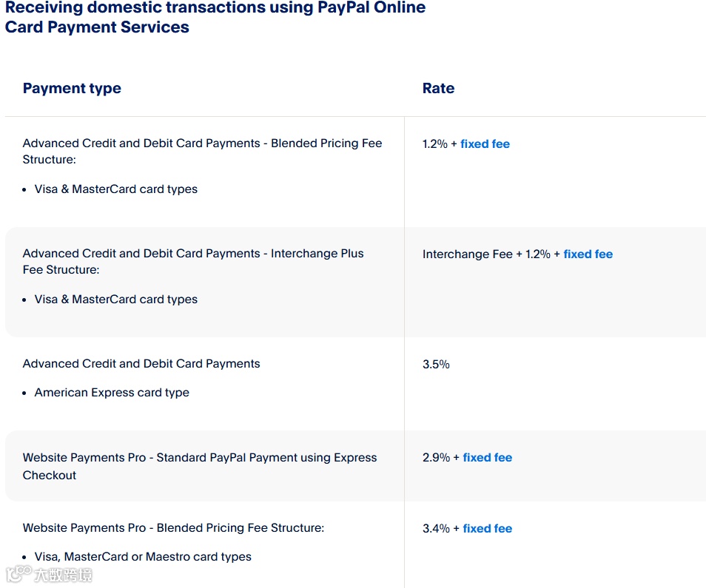Click fixed fee link next to 2.9%
The image size is (706, 588).
tap(487, 458)
